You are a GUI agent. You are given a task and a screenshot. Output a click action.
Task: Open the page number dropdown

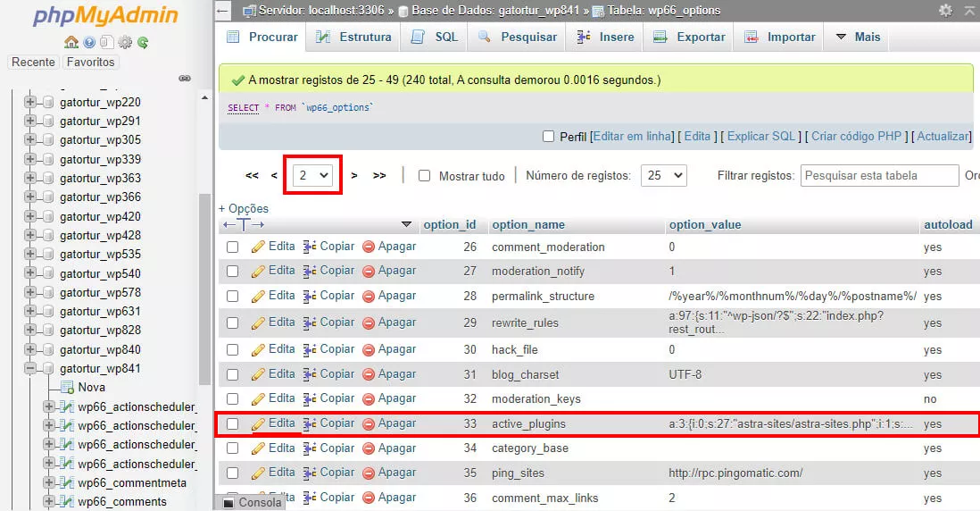(313, 176)
